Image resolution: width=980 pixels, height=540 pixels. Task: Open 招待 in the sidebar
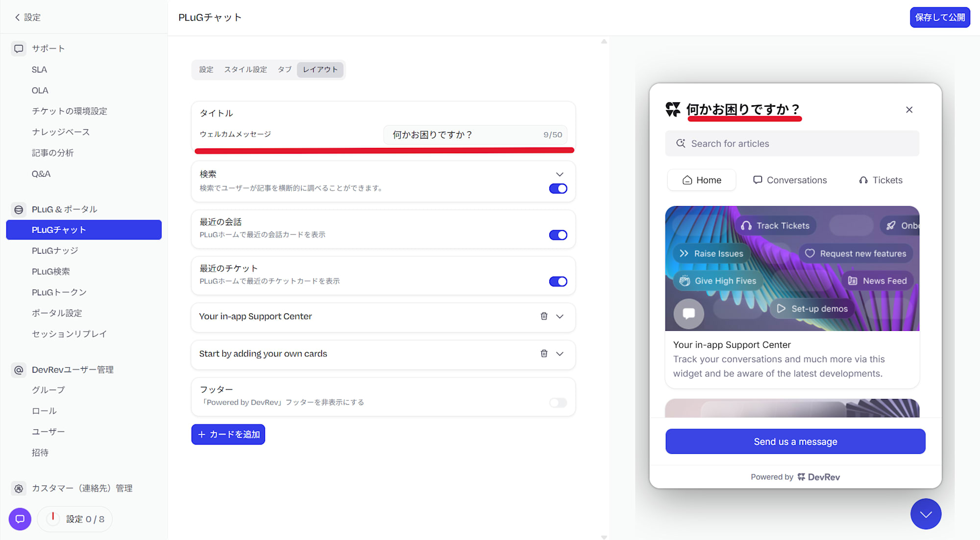[40, 452]
